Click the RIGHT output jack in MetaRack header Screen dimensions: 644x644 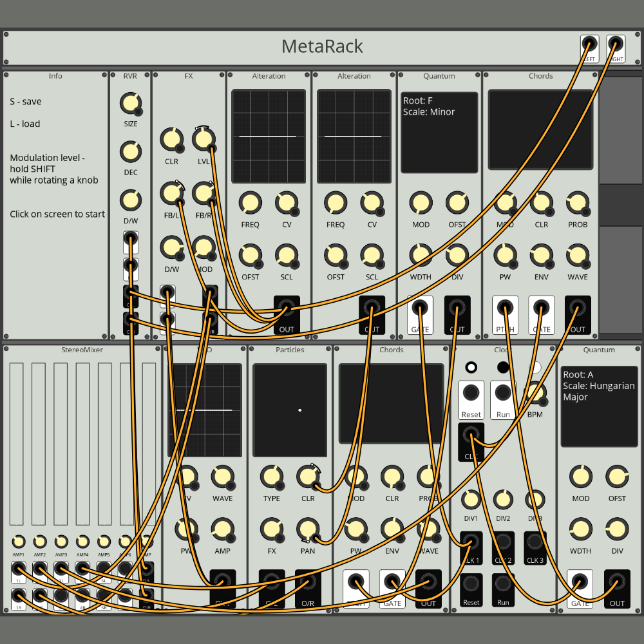tap(616, 44)
